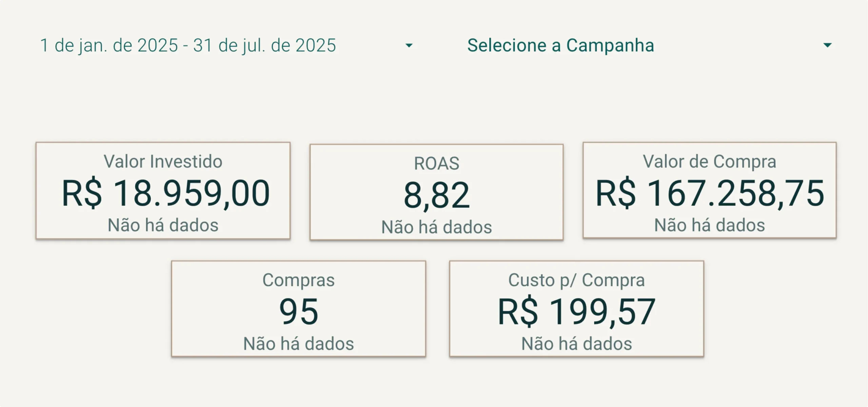Click the 95 purchases count
Screen dimensions: 868x407
[x=298, y=312]
